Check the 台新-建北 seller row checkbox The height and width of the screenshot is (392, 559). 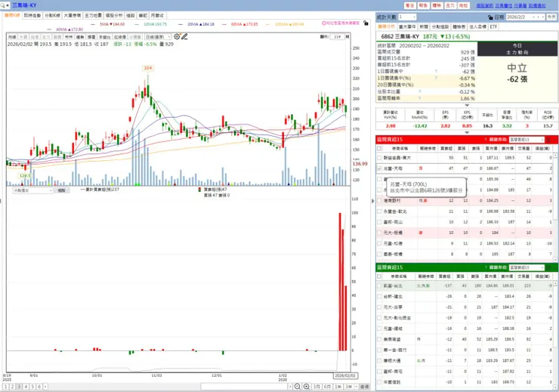(x=379, y=297)
